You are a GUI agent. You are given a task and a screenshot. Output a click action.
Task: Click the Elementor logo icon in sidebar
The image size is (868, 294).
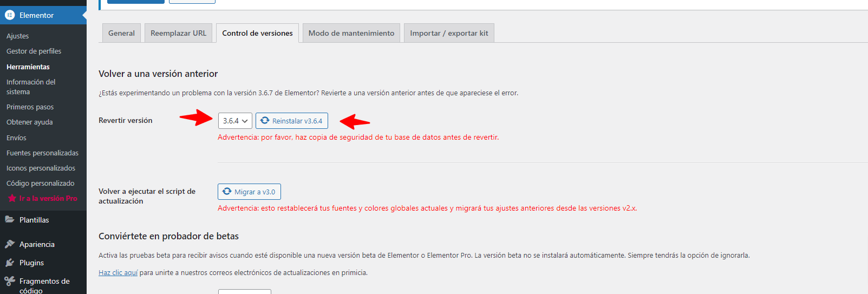tap(10, 15)
